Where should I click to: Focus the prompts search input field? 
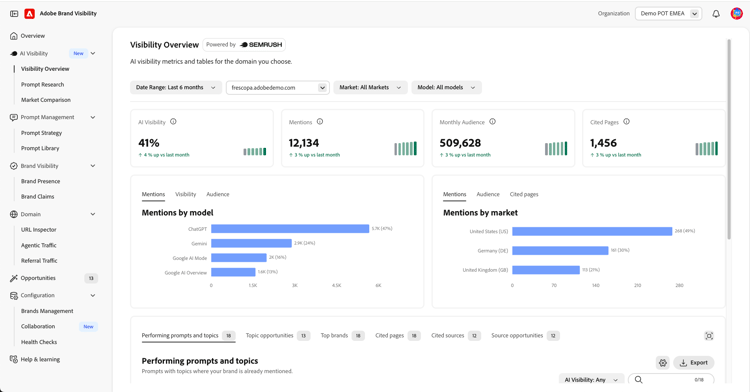click(671, 380)
